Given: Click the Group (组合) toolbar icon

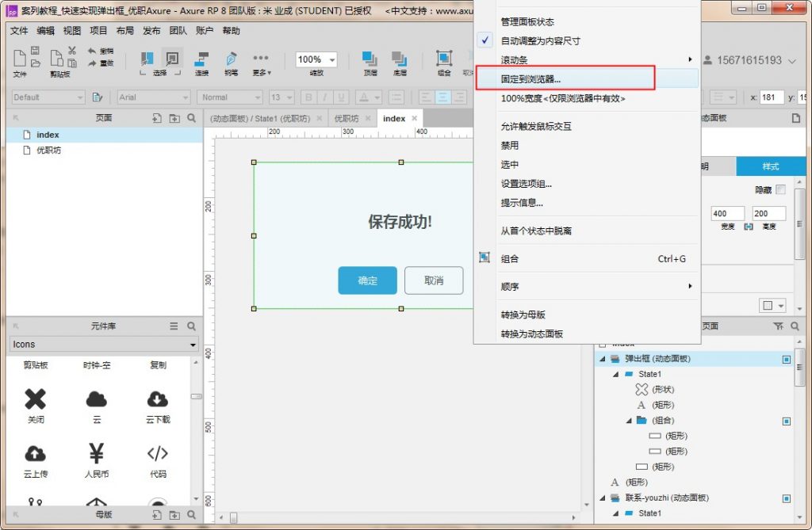Looking at the screenshot, I should tap(444, 59).
